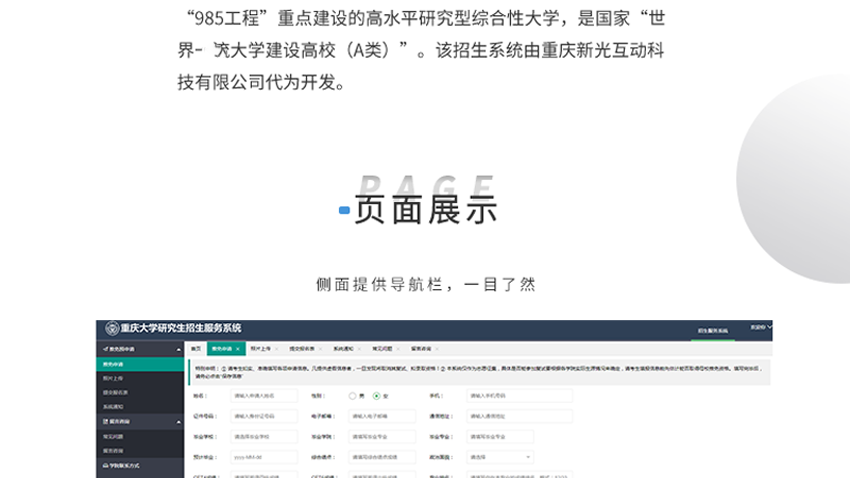Click the yyyy-MM-dd graduation date field
850x478 pixels.
point(264,457)
